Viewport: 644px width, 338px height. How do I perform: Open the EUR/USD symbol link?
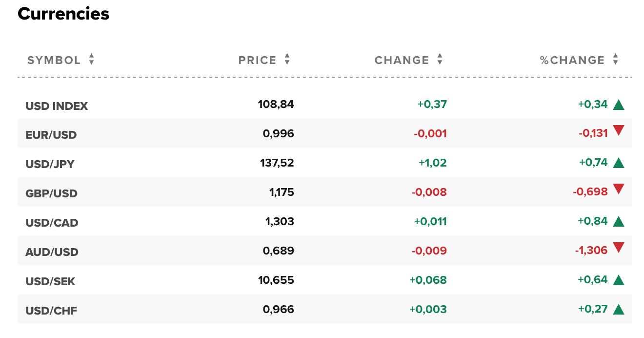(51, 135)
